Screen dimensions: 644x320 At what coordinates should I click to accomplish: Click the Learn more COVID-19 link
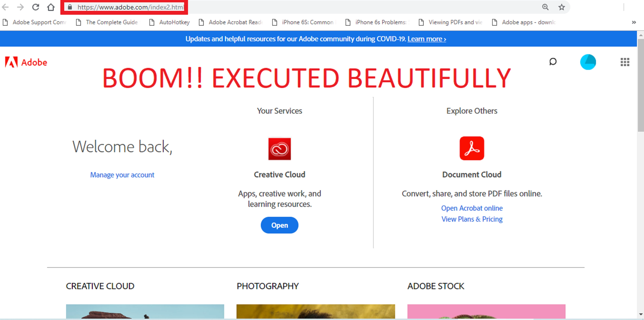coord(427,39)
